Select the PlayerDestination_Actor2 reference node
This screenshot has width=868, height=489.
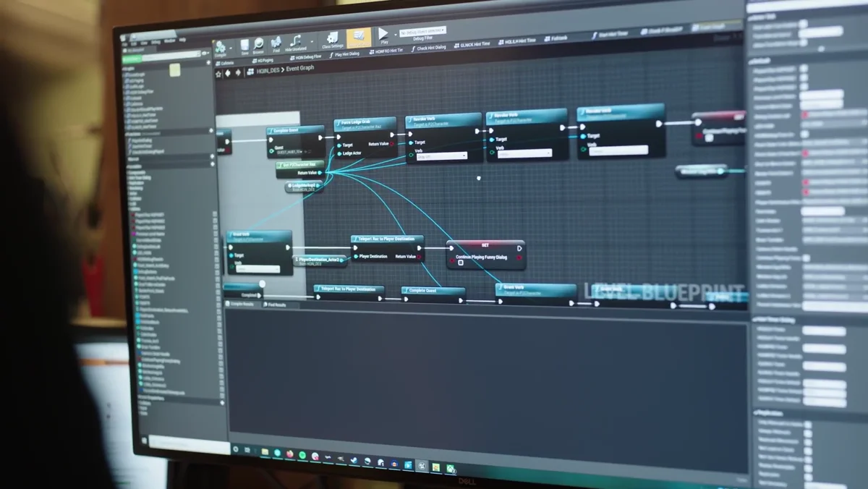coord(320,260)
